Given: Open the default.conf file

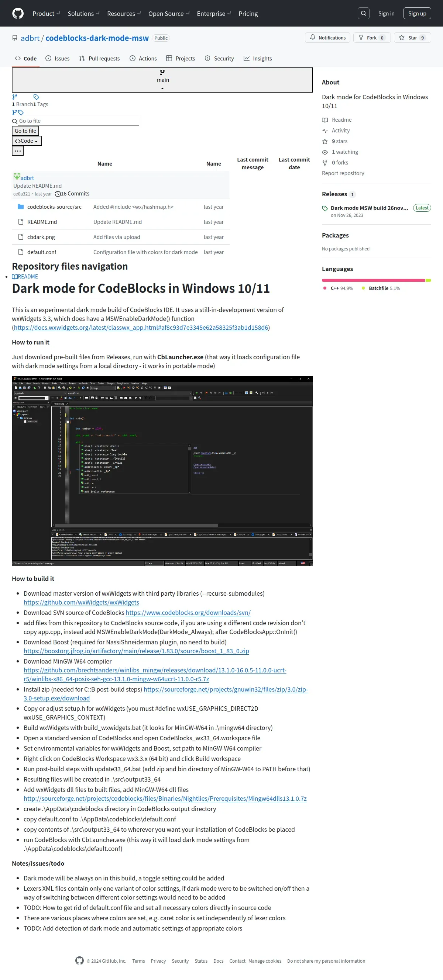Looking at the screenshot, I should 42,252.
